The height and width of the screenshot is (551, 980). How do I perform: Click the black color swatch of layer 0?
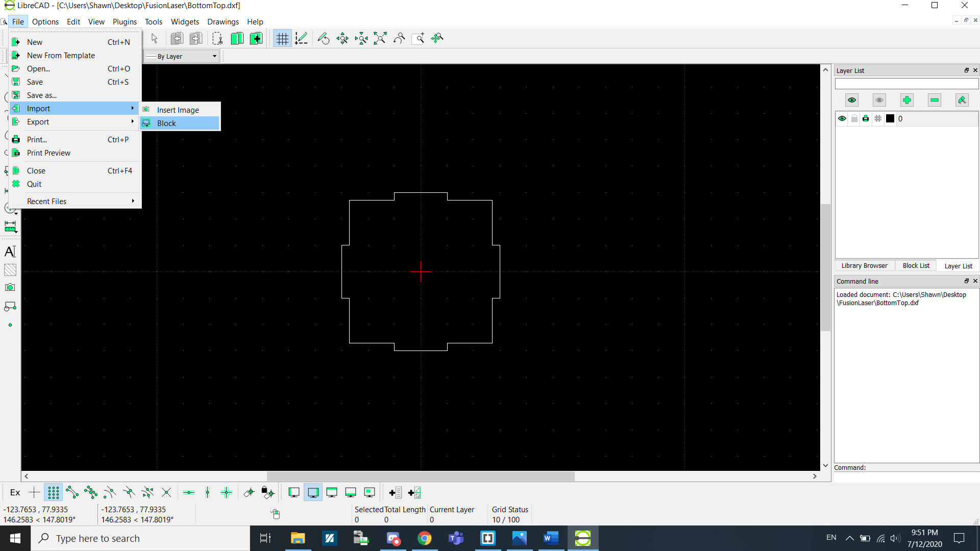(x=890, y=118)
